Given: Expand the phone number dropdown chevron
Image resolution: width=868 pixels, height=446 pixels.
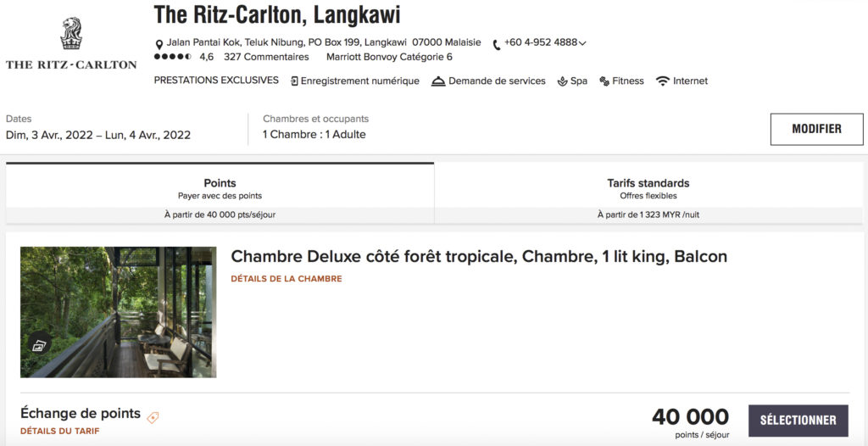Looking at the screenshot, I should point(583,43).
